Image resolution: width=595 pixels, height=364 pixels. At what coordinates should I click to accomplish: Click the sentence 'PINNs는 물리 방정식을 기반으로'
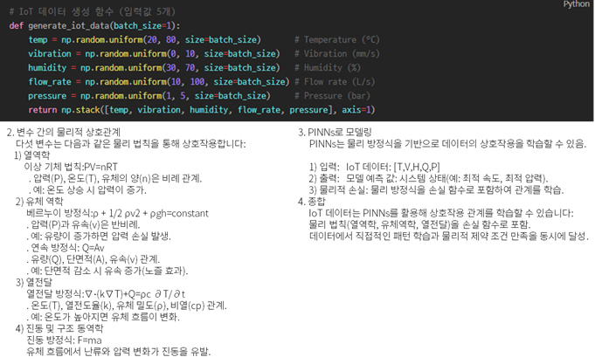pos(447,144)
